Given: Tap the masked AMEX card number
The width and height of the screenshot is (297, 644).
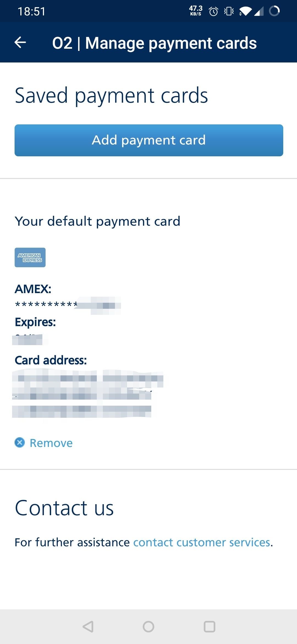Looking at the screenshot, I should tap(68, 305).
